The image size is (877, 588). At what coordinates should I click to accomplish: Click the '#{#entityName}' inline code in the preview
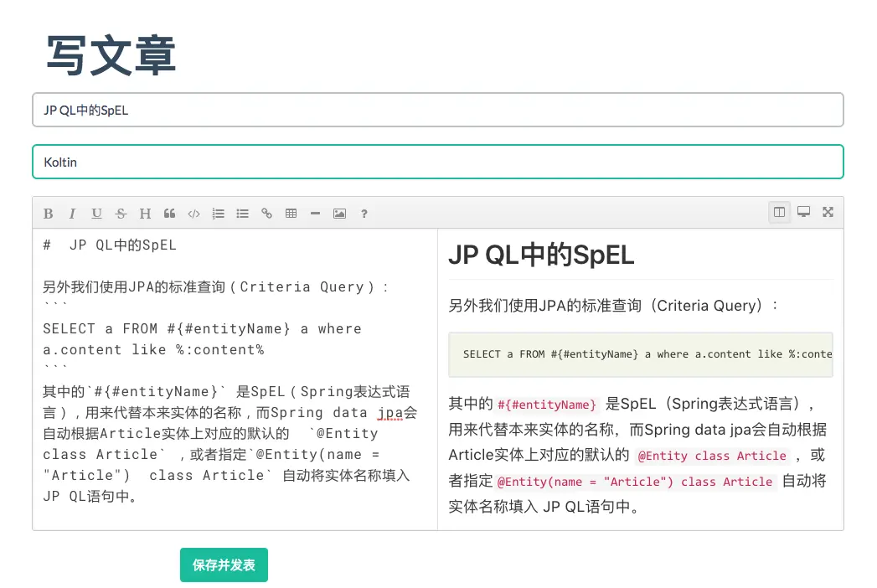tap(546, 405)
